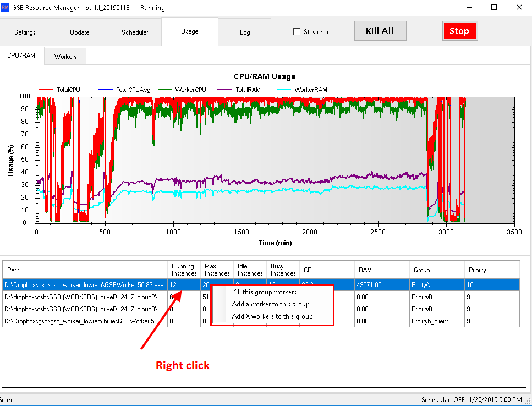
Task: Choose Add a worker to this group
Action: [271, 304]
